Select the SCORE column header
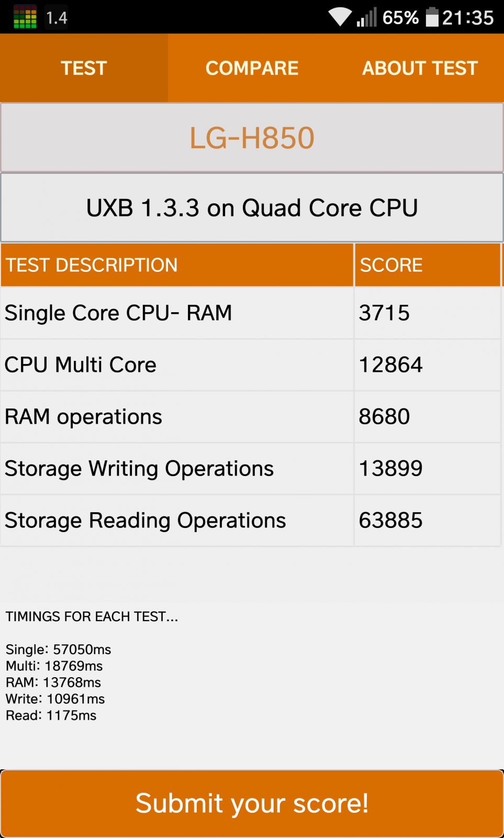 (x=428, y=265)
